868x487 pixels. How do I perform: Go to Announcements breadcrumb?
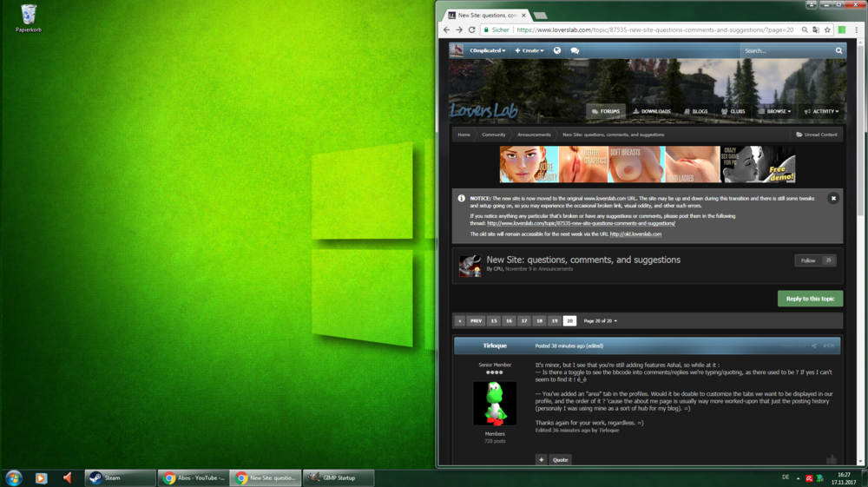click(534, 135)
